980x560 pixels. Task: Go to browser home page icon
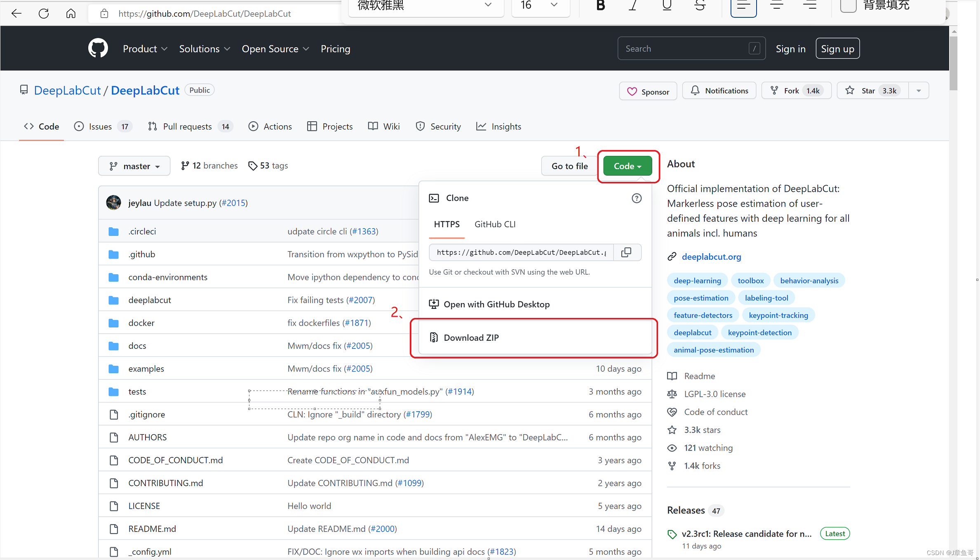(x=71, y=14)
